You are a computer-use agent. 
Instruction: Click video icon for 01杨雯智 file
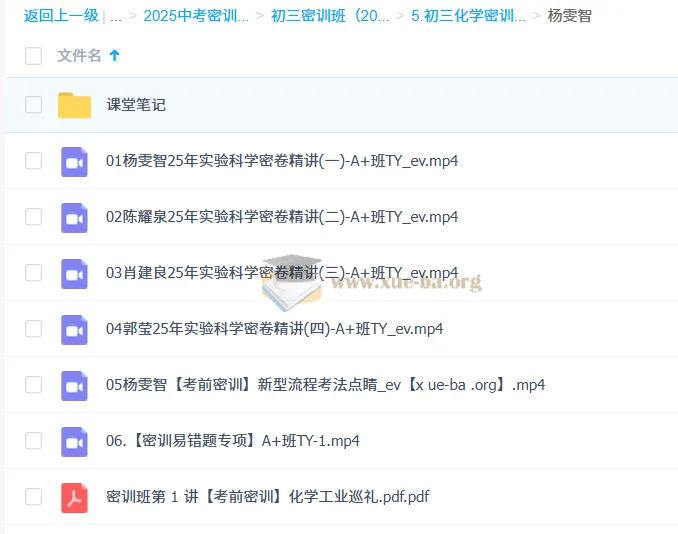pos(74,161)
